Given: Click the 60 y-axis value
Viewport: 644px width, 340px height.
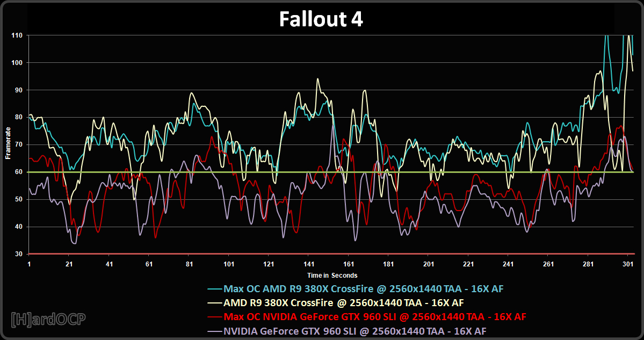Looking at the screenshot, I should point(18,172).
